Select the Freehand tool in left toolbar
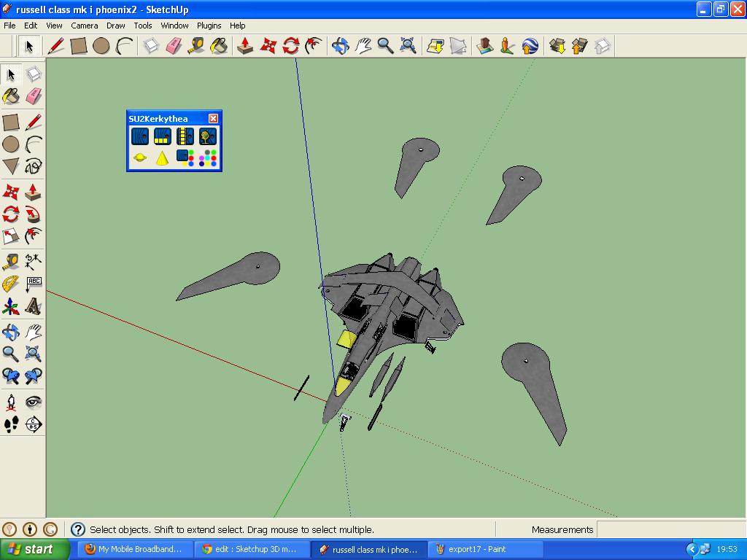This screenshot has width=747, height=560. click(x=34, y=166)
